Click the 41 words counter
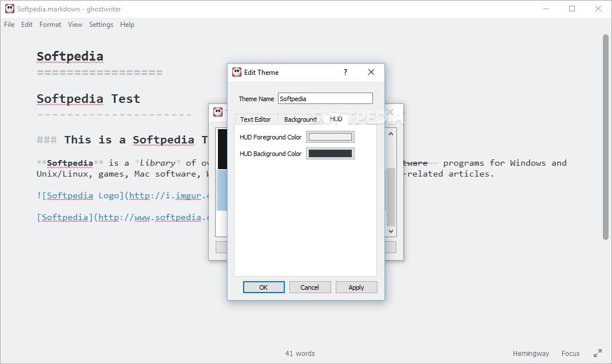 click(x=300, y=354)
